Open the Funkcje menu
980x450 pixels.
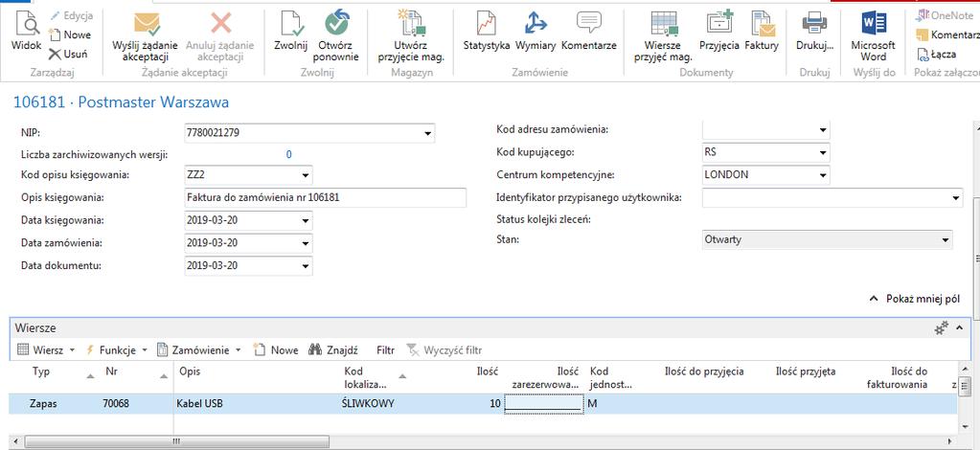pos(116,350)
